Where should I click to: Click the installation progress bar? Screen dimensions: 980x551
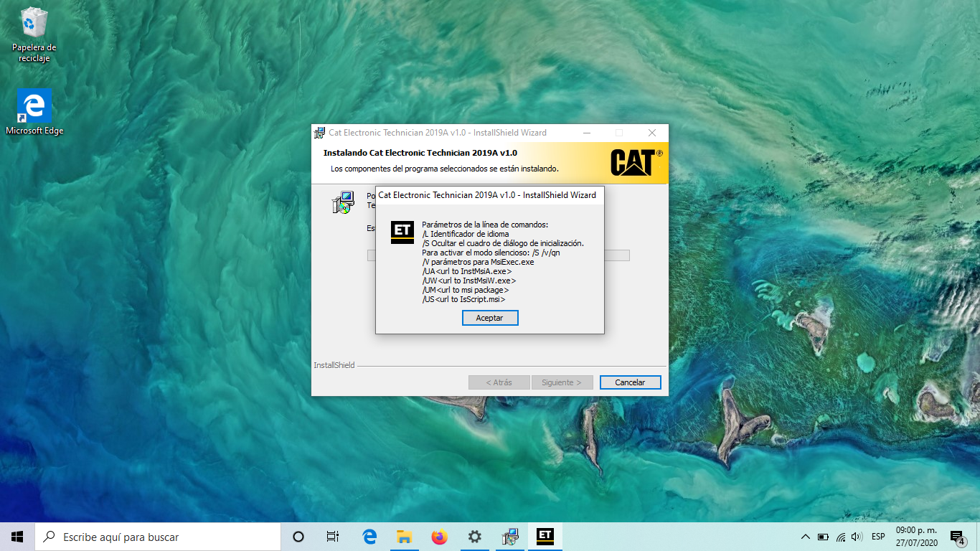pos(499,255)
